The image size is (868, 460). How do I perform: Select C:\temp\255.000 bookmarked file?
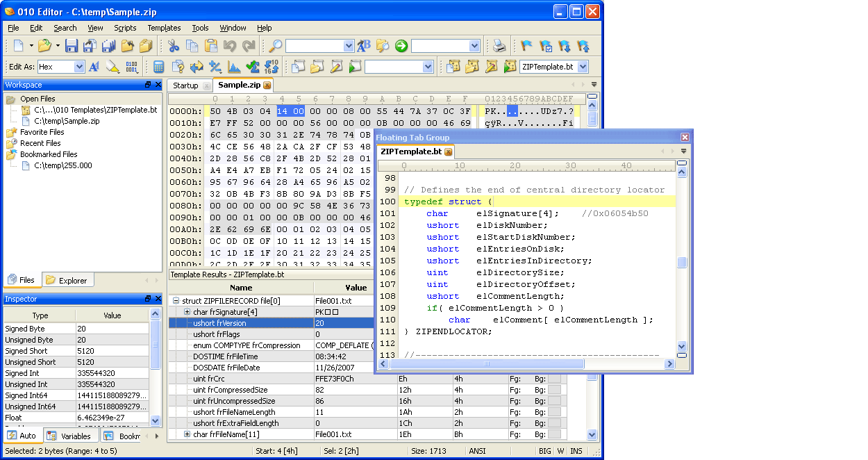point(62,165)
